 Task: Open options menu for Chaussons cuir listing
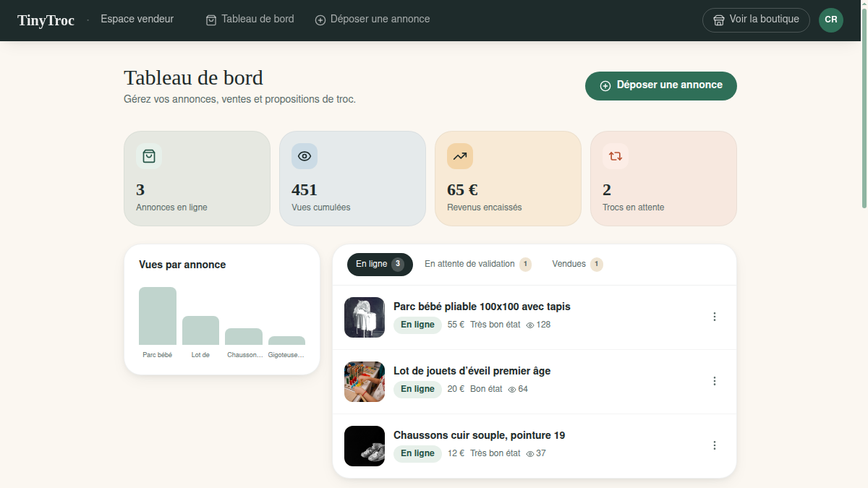715,445
